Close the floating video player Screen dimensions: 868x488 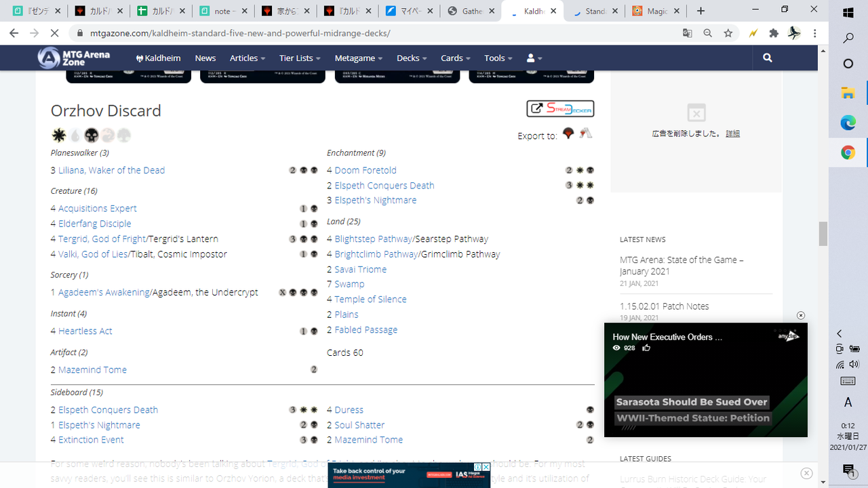[801, 315]
